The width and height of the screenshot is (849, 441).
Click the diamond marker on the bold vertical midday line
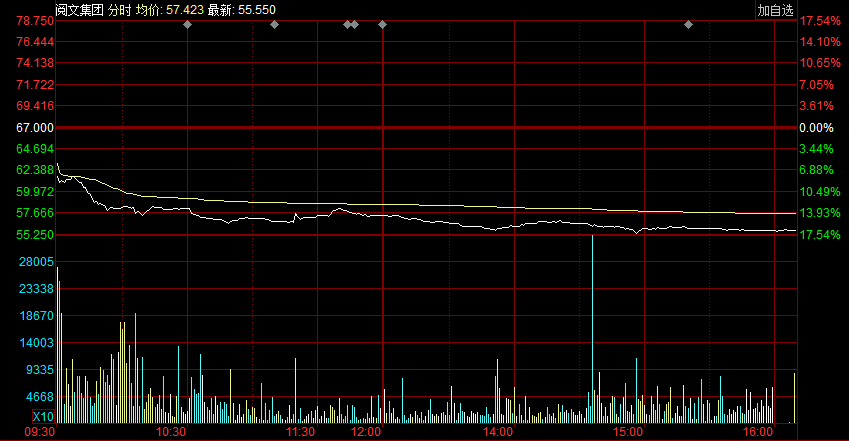[382, 24]
